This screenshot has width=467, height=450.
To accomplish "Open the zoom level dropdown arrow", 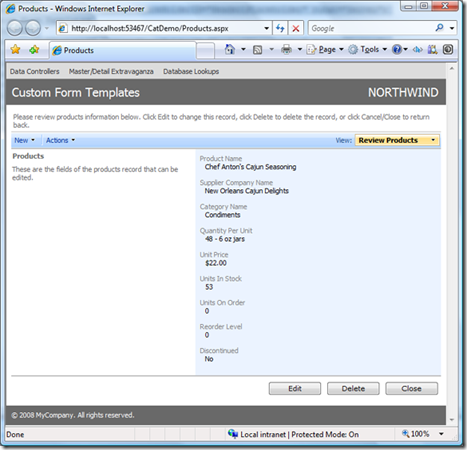I will 441,434.
